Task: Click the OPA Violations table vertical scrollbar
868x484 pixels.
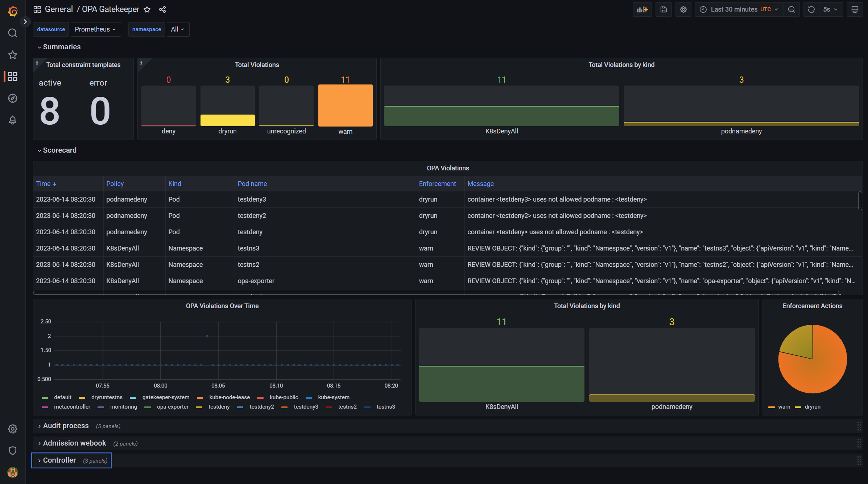Action: click(860, 201)
